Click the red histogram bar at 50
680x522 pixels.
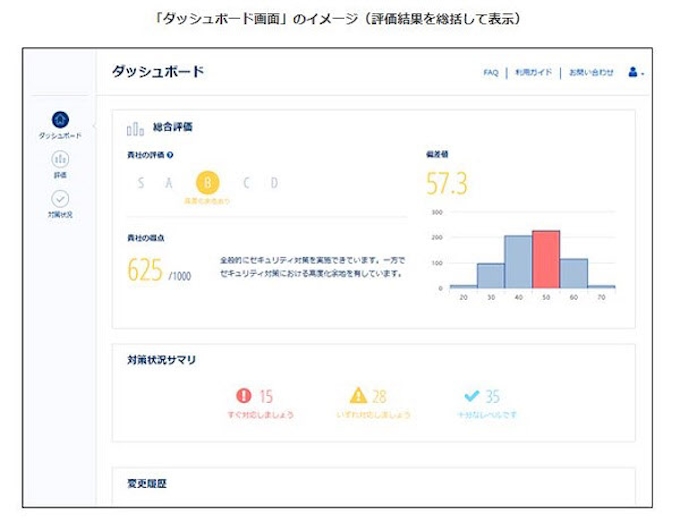click(x=546, y=259)
